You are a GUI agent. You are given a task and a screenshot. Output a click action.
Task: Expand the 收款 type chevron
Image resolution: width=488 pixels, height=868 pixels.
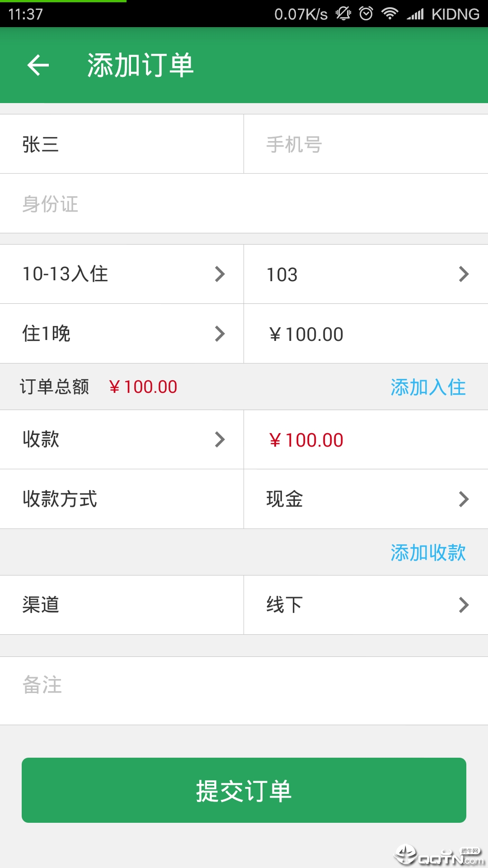(220, 439)
